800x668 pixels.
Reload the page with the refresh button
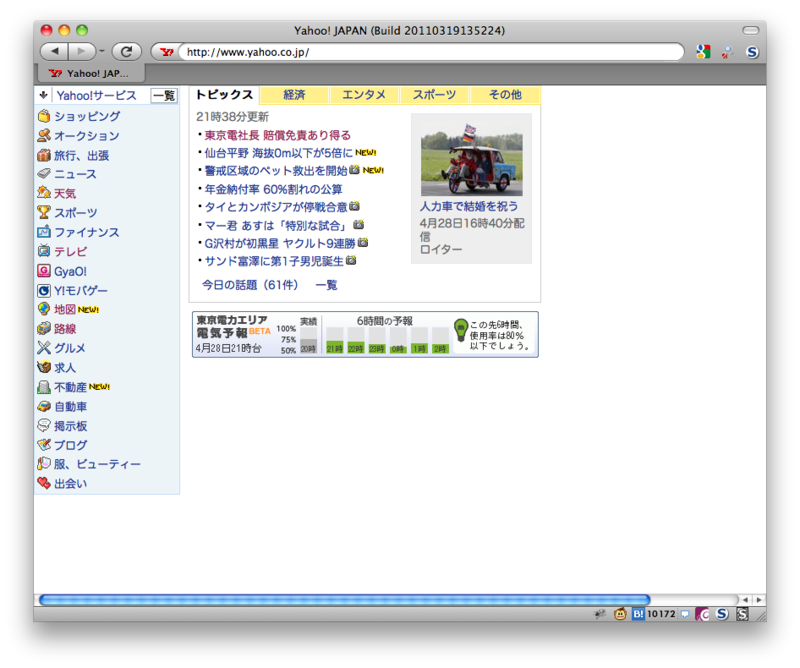pyautogui.click(x=127, y=52)
